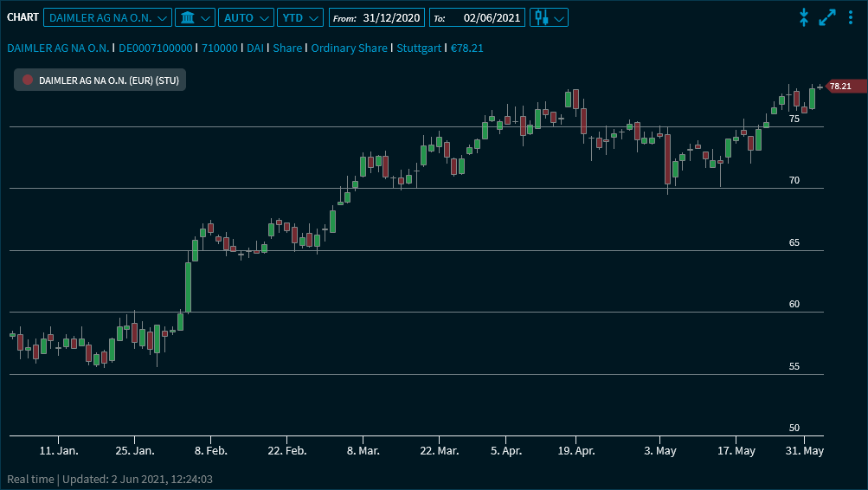Image resolution: width=868 pixels, height=490 pixels.
Task: Click the To date field 02/06/2021
Action: pyautogui.click(x=489, y=17)
